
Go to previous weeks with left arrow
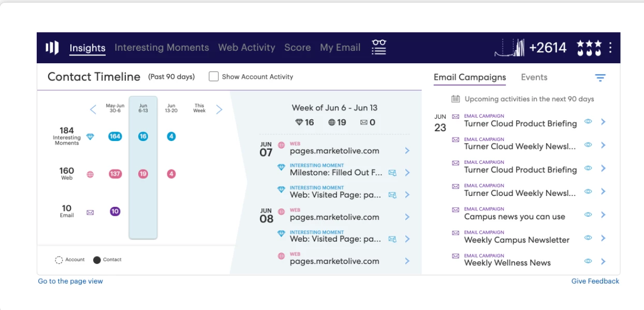coord(93,109)
